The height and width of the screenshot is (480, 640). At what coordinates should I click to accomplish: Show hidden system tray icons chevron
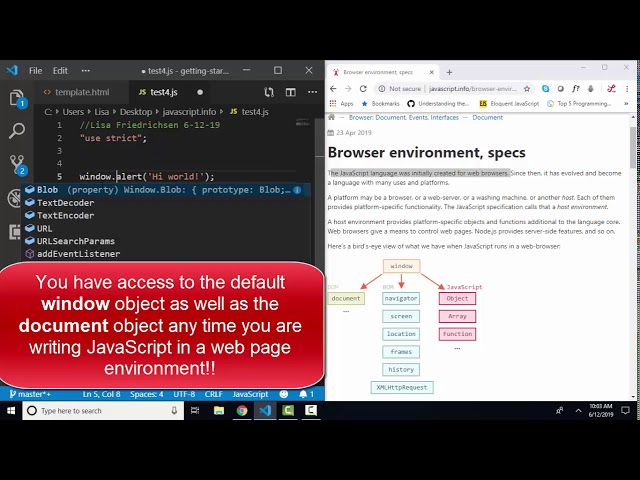pos(578,411)
